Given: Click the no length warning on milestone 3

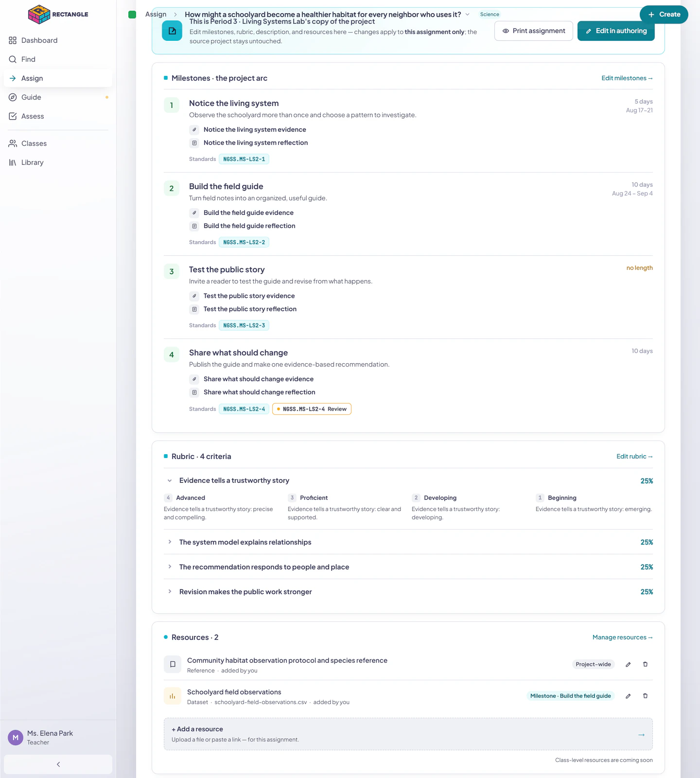Looking at the screenshot, I should 639,268.
